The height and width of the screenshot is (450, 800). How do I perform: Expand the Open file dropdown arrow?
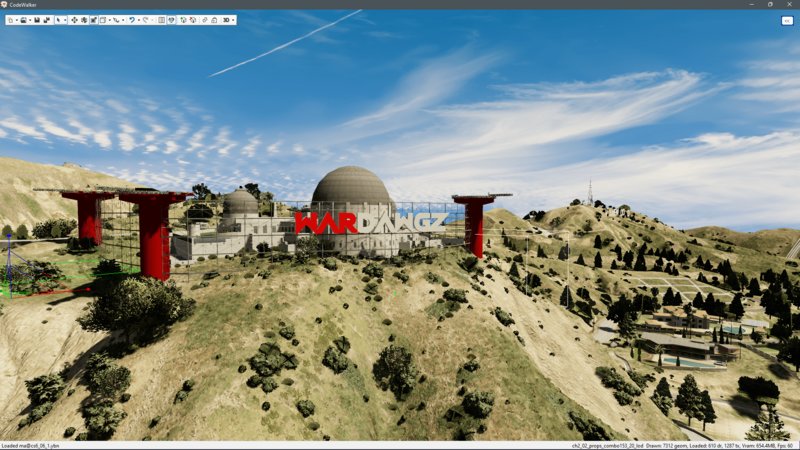[x=30, y=20]
